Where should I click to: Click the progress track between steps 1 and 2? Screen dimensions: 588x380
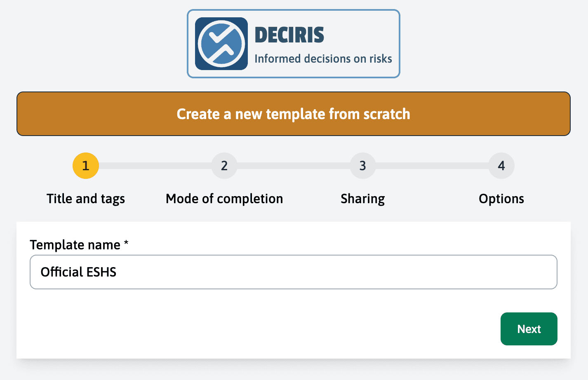pos(155,165)
